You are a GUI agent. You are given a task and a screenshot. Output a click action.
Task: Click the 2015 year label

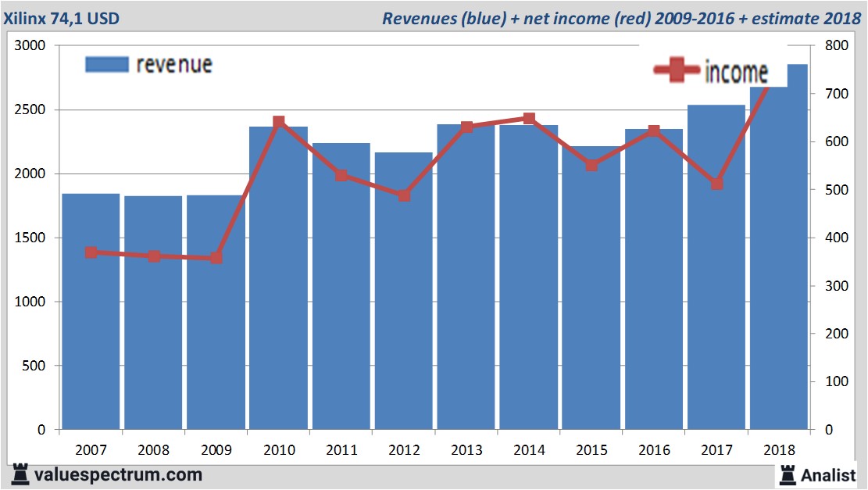[x=591, y=450]
